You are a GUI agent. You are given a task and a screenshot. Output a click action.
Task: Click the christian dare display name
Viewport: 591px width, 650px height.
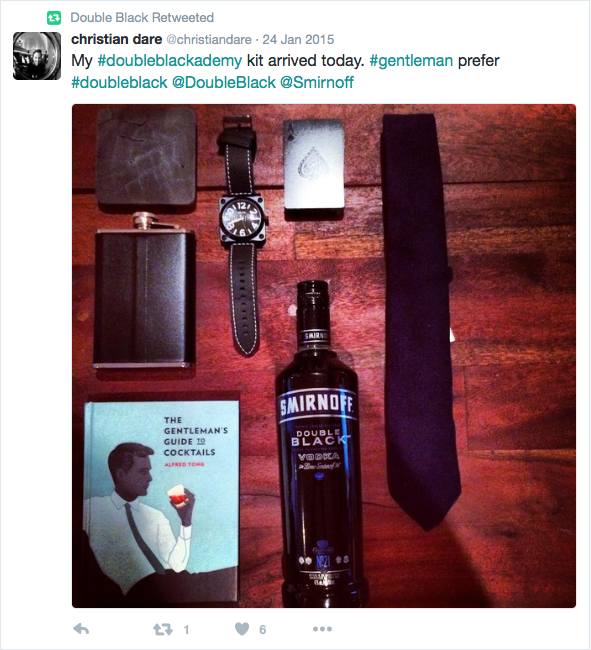tap(116, 39)
